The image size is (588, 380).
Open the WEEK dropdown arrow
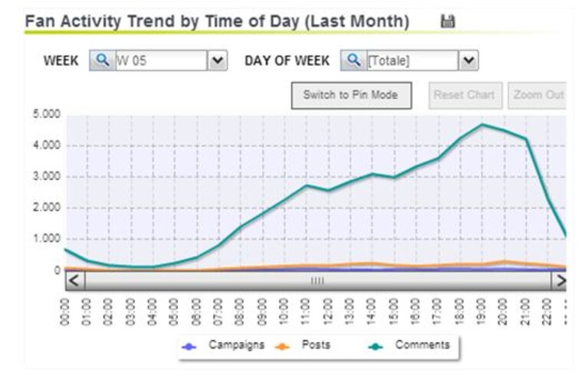(218, 61)
